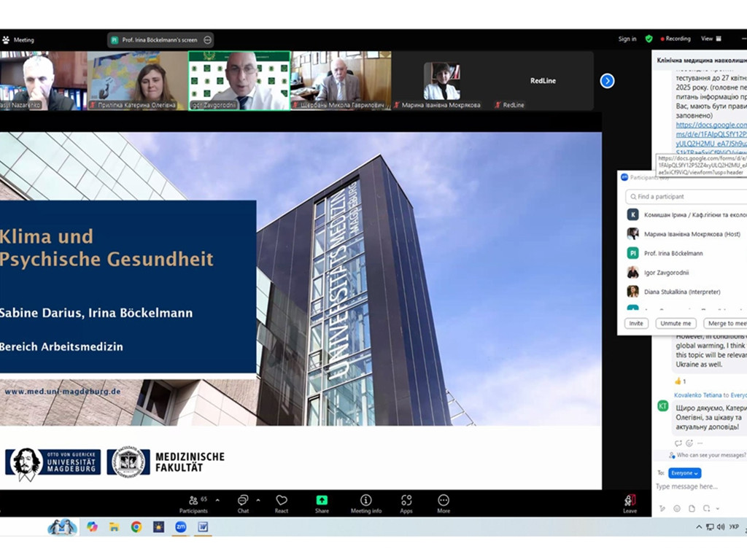
Task: Open the dark-blue app icon before Zoom
Action: pos(158,526)
